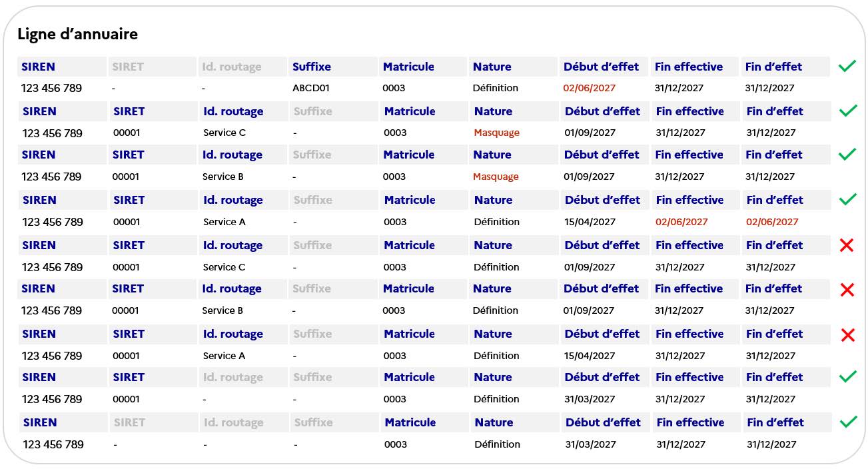Click the green checkmark on the Service C Masquage row

(x=848, y=111)
